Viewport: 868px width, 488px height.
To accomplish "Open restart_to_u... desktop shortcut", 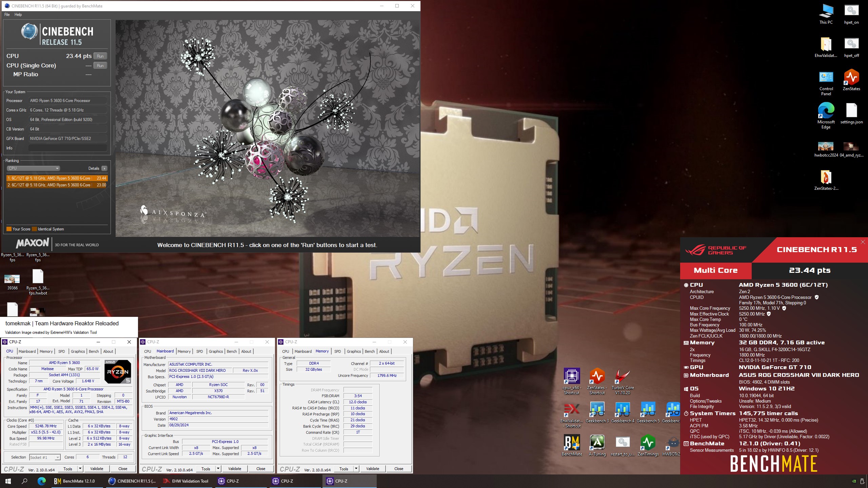I will 623,446.
